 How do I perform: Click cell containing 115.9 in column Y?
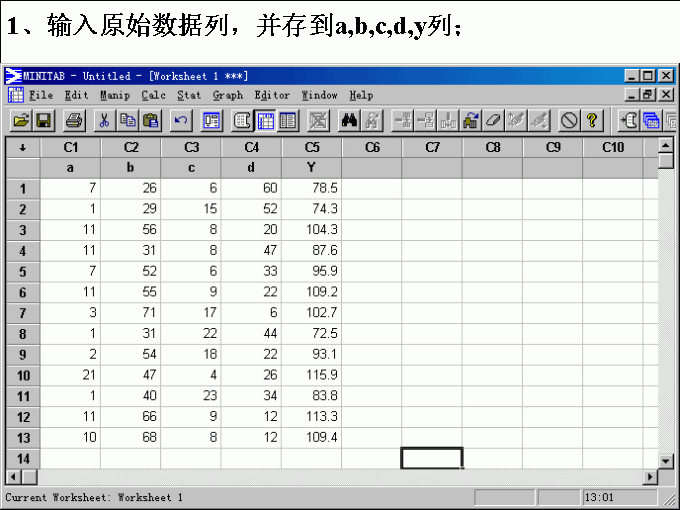pyautogui.click(x=311, y=376)
